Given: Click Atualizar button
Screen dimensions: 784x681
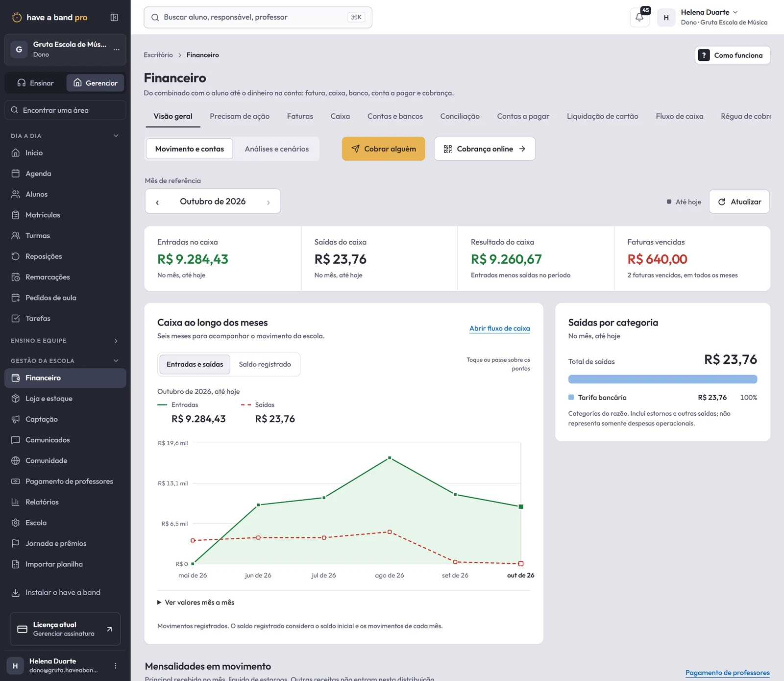Looking at the screenshot, I should (x=739, y=202).
